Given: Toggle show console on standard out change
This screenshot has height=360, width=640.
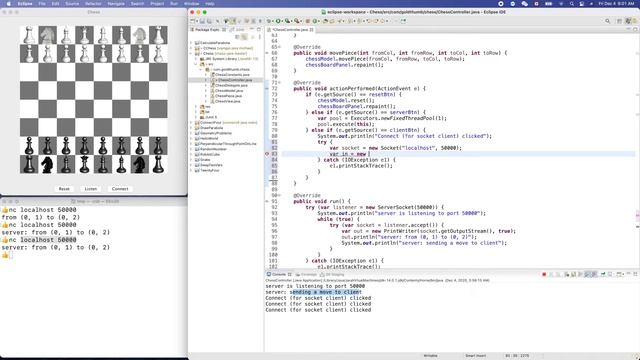Looking at the screenshot, I should (587, 274).
